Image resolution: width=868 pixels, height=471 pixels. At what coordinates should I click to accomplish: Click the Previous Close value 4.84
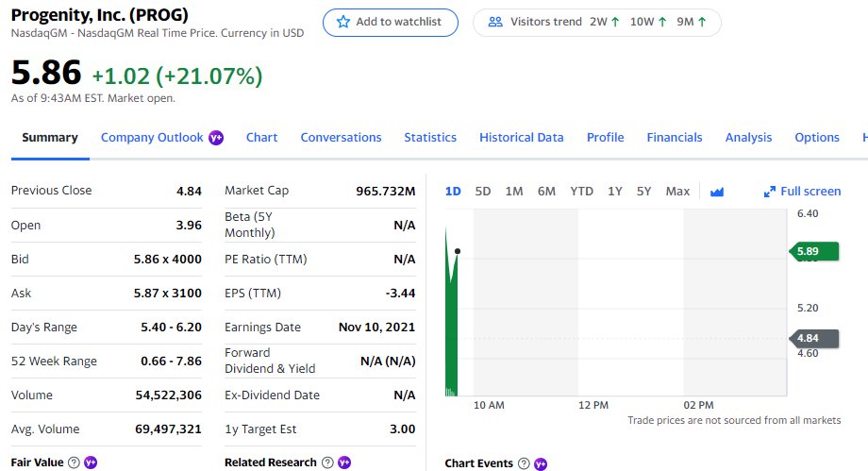pos(189,192)
